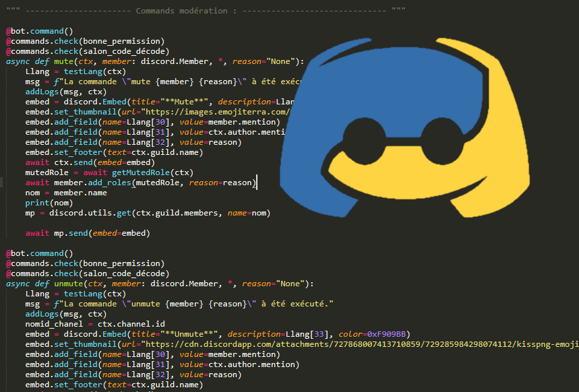This screenshot has width=579, height=392.
Task: Click the "**Mute**" title string
Action: click(184, 102)
